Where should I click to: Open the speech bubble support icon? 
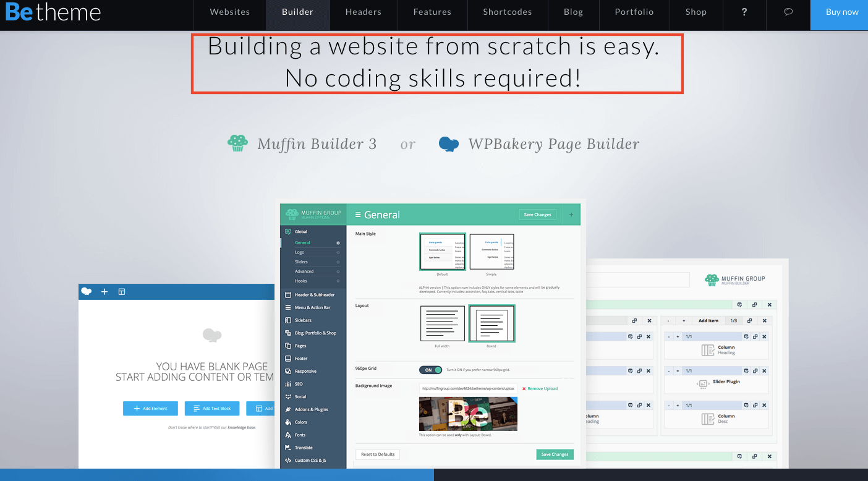coord(788,12)
